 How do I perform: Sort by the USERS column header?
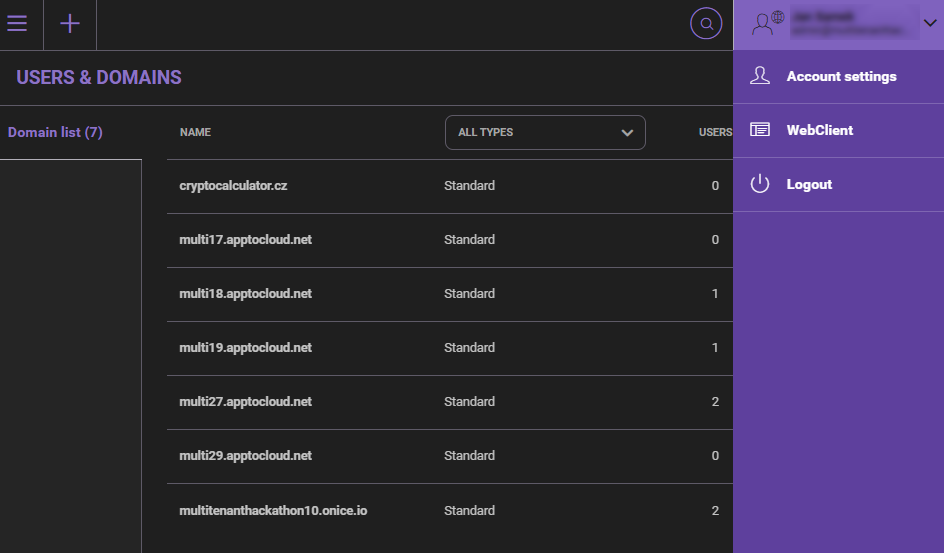(x=715, y=132)
